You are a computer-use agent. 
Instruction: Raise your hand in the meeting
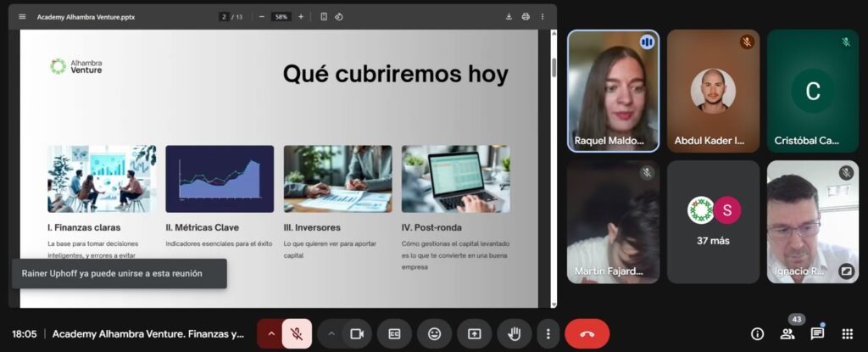point(514,334)
